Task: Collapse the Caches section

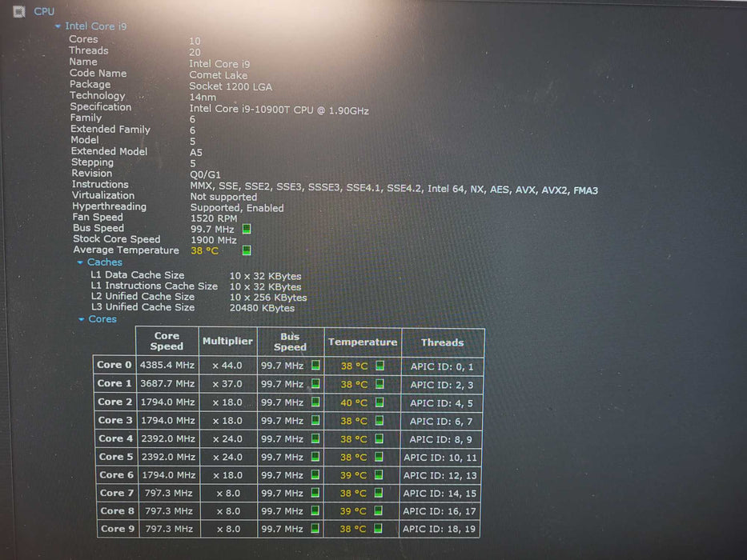Action: 80,262
